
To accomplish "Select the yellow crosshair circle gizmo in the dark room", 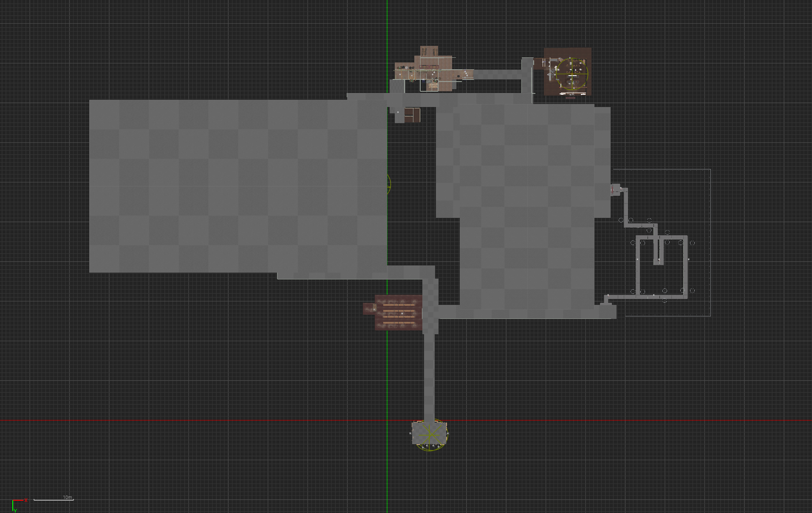I will [572, 73].
